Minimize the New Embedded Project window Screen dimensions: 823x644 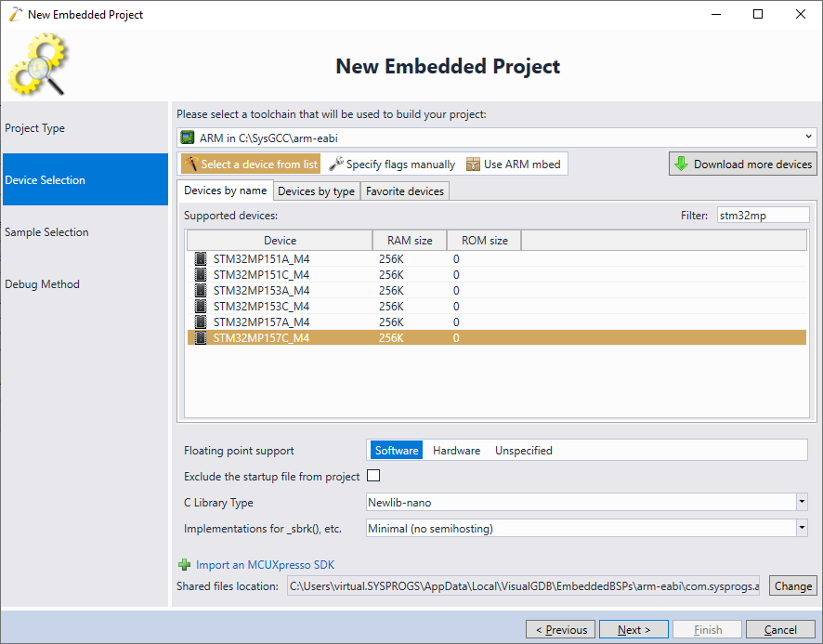click(716, 14)
